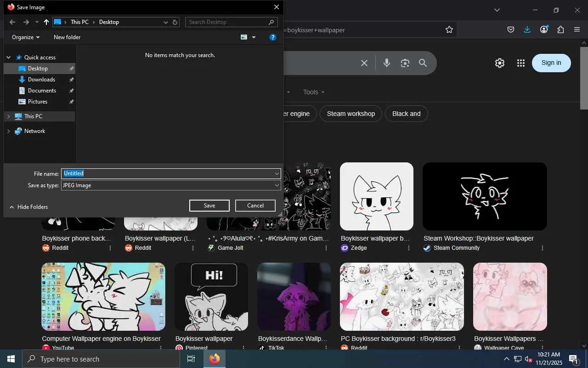
Task: Open the PC Boykisser background thumbnail
Action: (402, 297)
